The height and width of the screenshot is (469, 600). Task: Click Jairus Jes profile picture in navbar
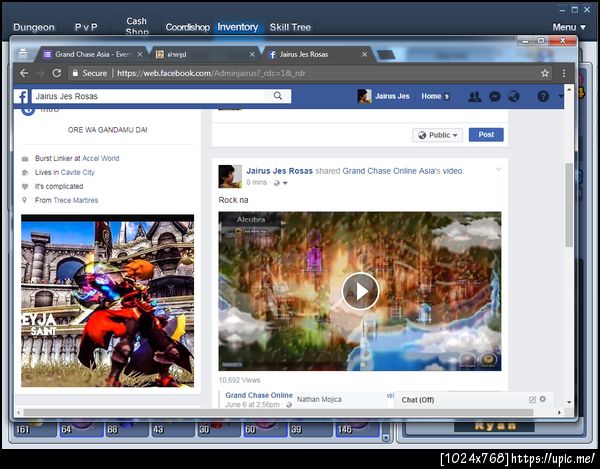[x=364, y=96]
